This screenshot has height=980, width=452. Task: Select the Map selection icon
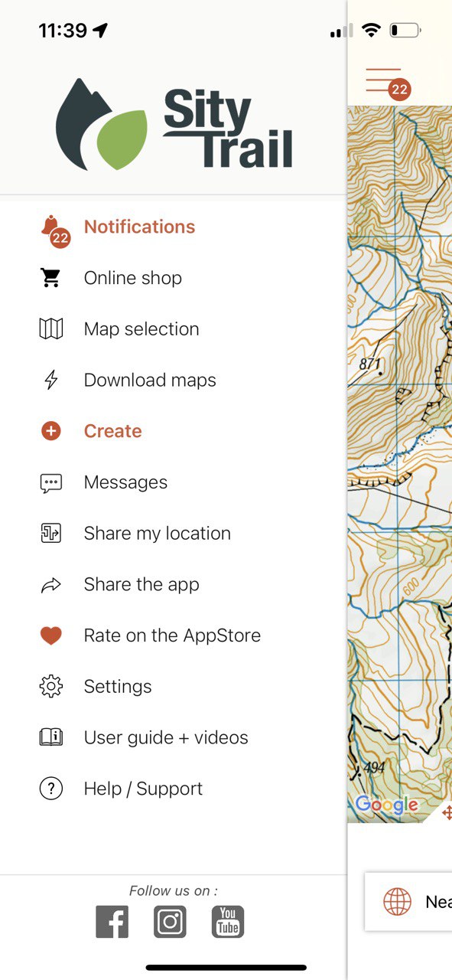51,329
